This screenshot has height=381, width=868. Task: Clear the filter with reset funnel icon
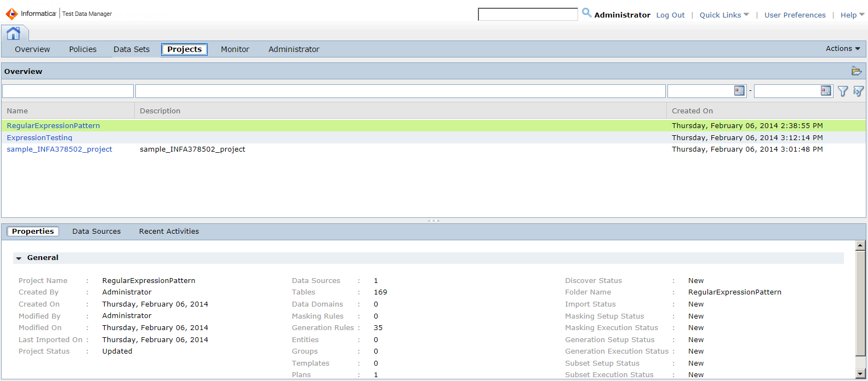click(859, 91)
